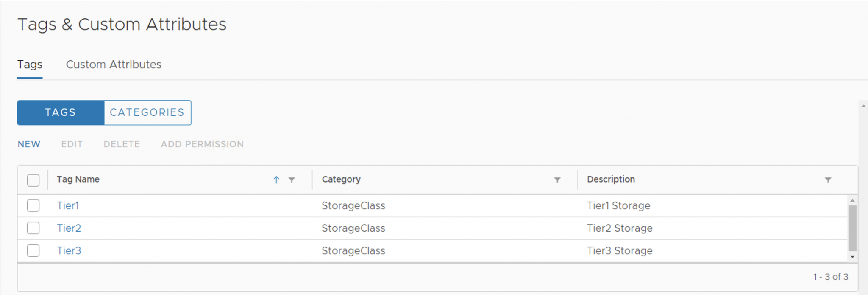The image size is (868, 295).
Task: Click the EDIT action
Action: [x=72, y=144]
